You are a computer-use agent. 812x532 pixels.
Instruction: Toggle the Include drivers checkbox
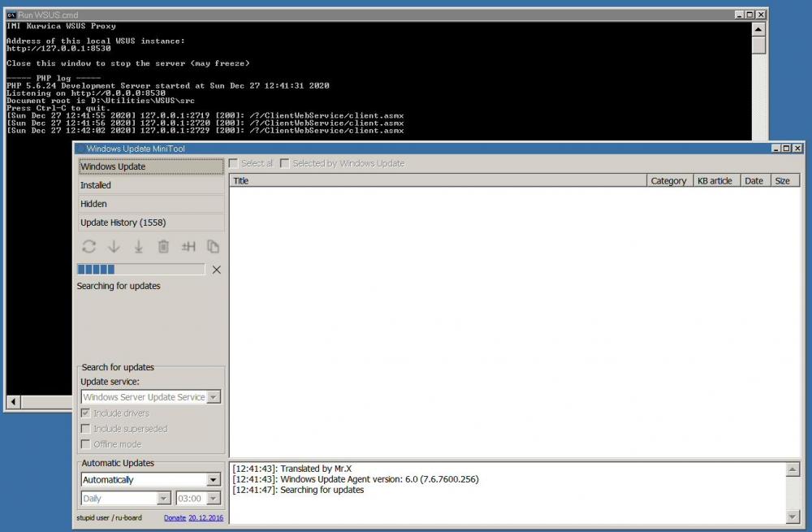tap(86, 413)
